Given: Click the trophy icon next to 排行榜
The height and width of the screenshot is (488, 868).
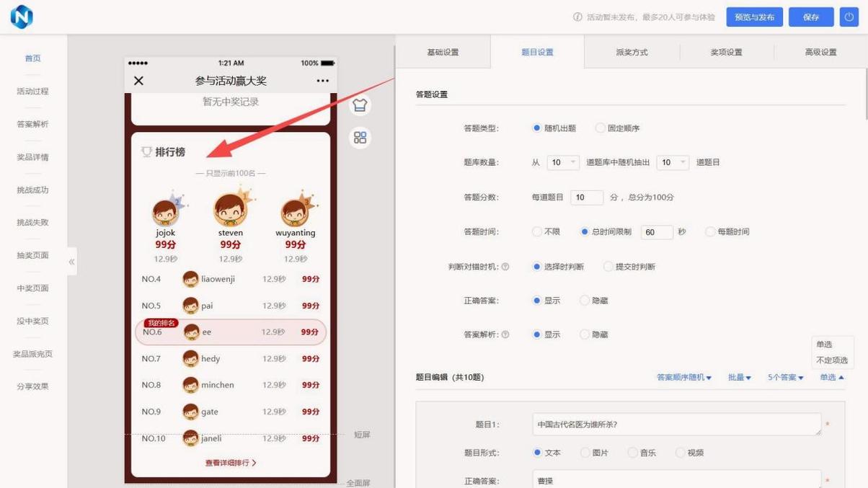Looking at the screenshot, I should 146,152.
